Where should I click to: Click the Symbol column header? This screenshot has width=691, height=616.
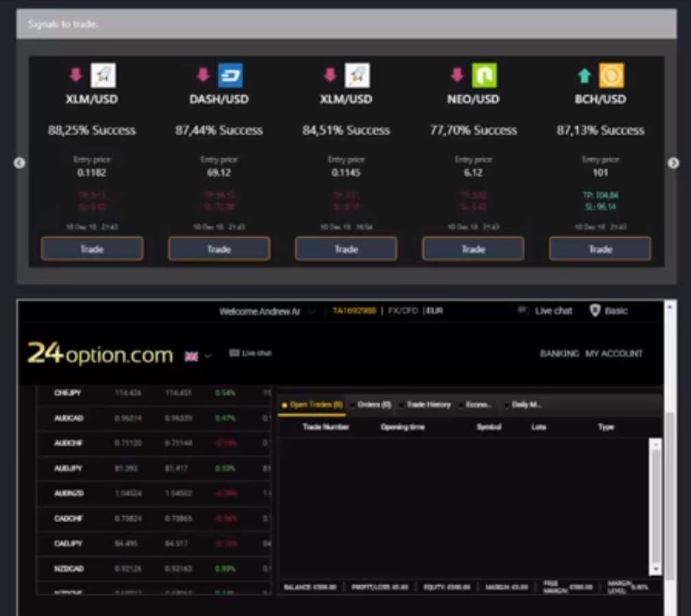pyautogui.click(x=489, y=427)
